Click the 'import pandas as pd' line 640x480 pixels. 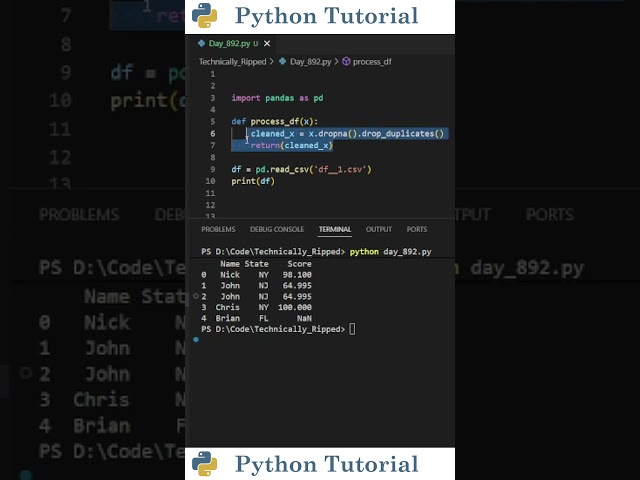(x=277, y=98)
